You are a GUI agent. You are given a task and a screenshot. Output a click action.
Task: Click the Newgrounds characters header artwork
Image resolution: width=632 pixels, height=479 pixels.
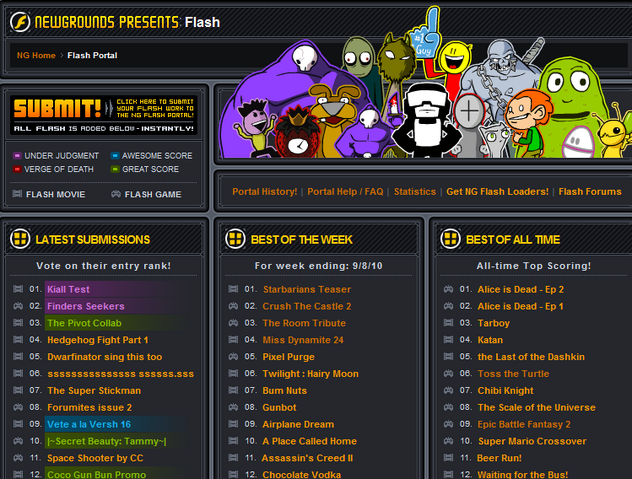point(425,89)
